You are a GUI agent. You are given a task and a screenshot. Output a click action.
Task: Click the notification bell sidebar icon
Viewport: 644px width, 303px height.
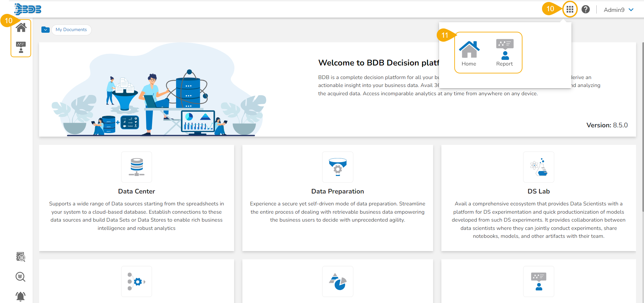coord(21,296)
